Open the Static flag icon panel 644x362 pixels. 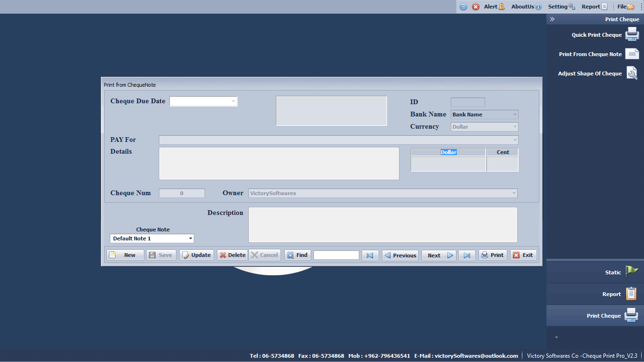pyautogui.click(x=631, y=272)
